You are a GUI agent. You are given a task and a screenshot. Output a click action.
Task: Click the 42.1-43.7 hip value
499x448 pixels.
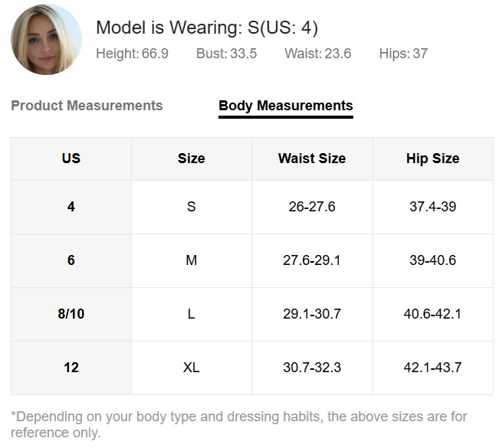433,368
